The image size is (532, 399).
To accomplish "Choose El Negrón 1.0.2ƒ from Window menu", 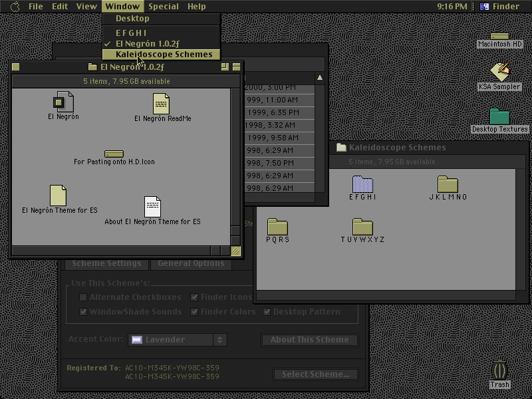I will pos(161,44).
